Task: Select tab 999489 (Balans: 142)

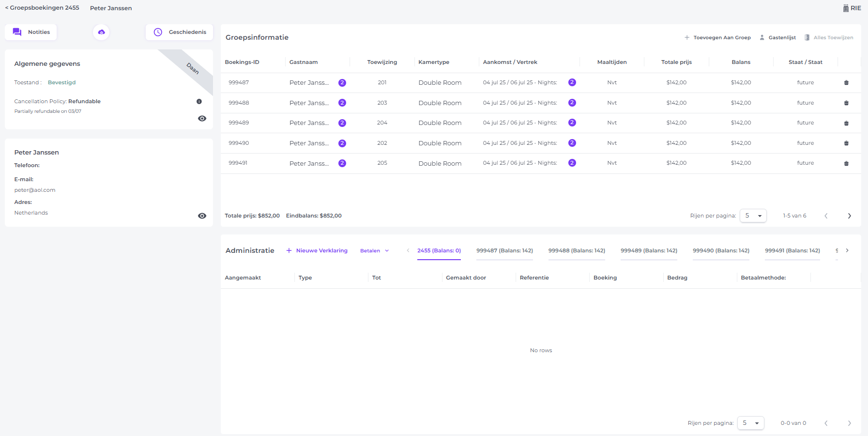Action: click(649, 250)
